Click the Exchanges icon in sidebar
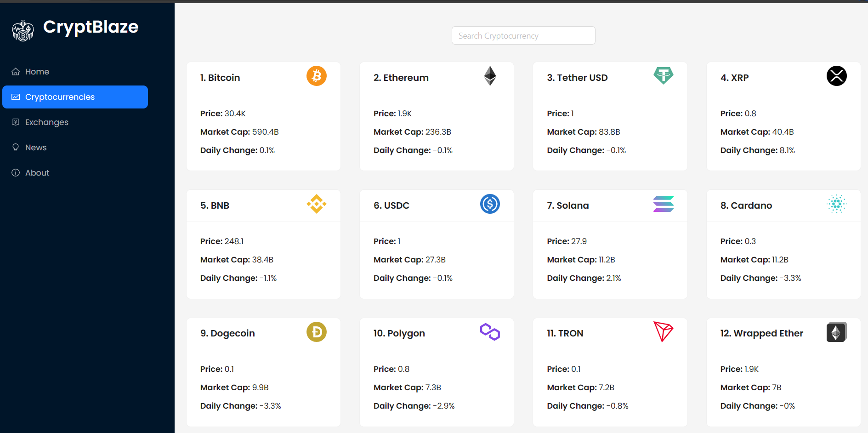The image size is (868, 433). tap(16, 122)
